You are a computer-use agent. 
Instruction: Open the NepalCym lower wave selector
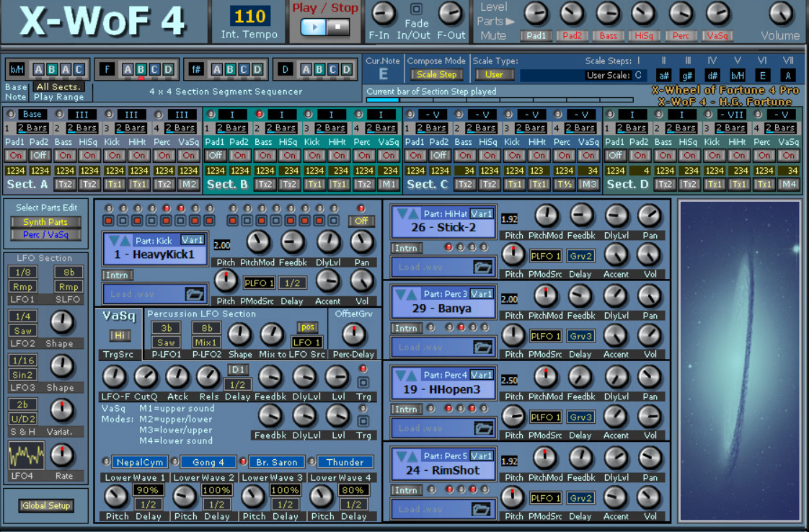coord(138,462)
